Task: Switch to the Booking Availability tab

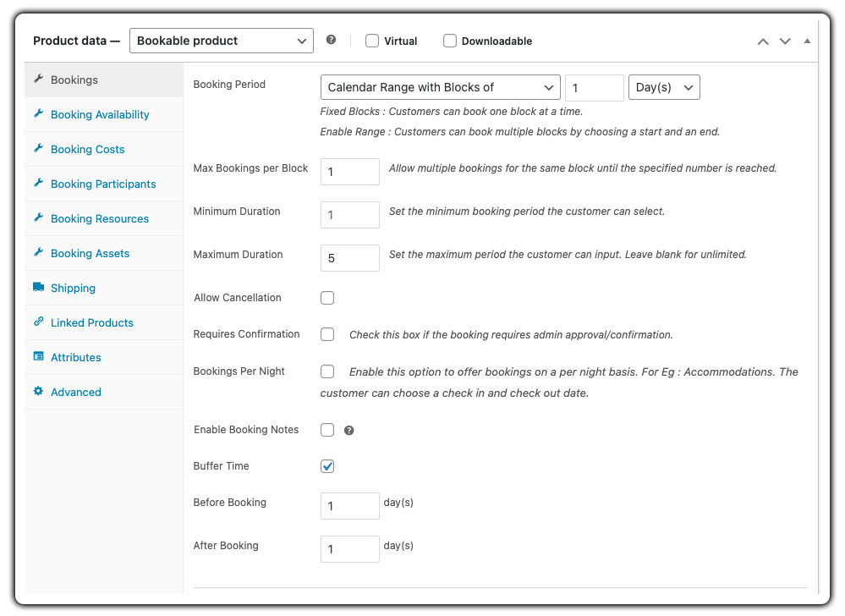Action: pos(104,114)
